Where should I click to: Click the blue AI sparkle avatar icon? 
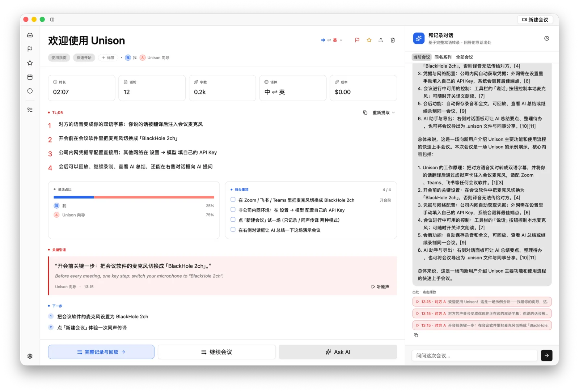coord(419,38)
